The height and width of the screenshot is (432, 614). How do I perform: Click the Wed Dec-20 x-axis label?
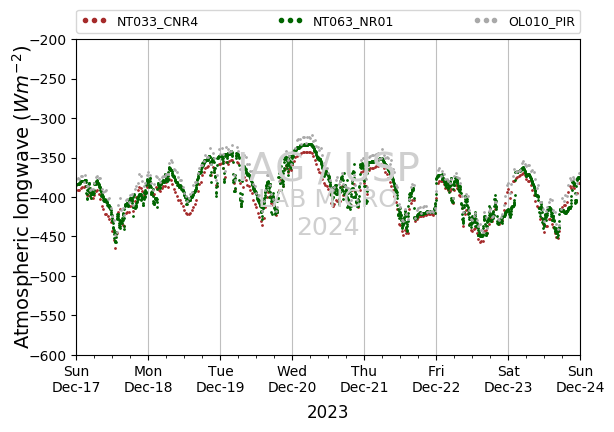click(292, 379)
